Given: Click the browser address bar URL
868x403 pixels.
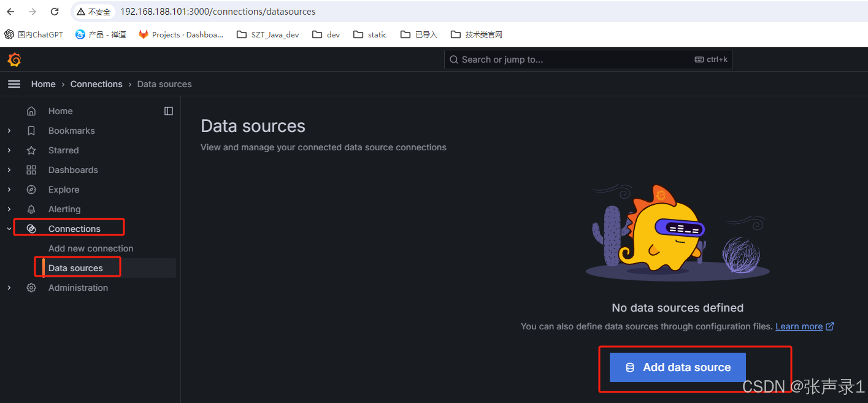Looking at the screenshot, I should [x=218, y=12].
